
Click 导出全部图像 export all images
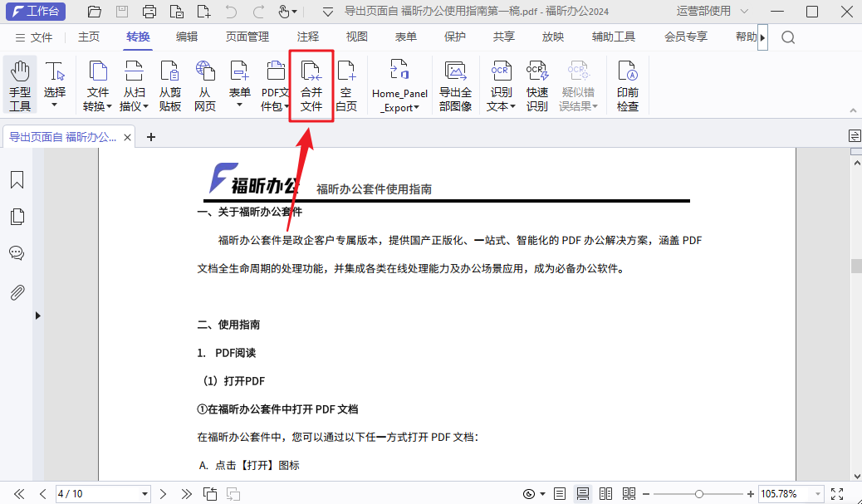click(x=455, y=86)
